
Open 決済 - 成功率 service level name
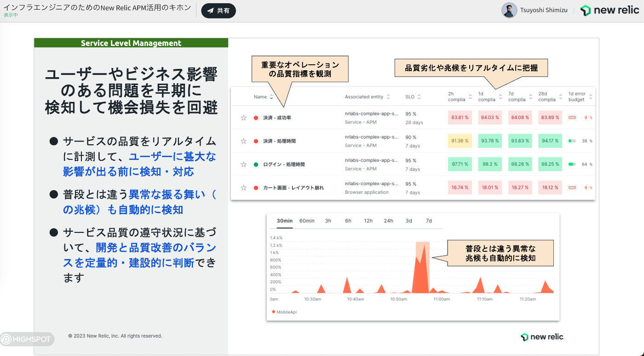click(277, 118)
